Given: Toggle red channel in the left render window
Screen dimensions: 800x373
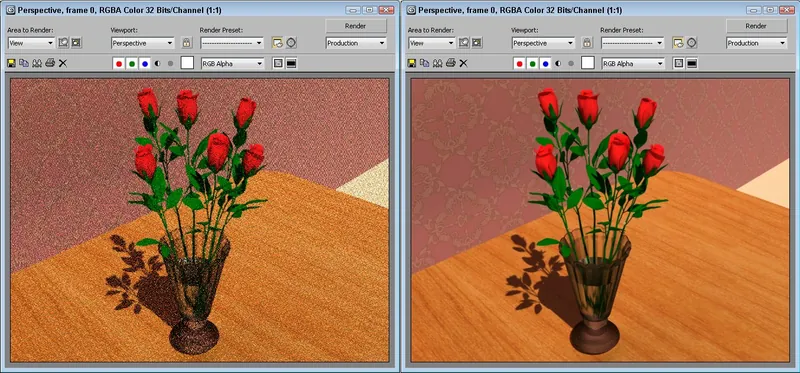Looking at the screenshot, I should pyautogui.click(x=119, y=63).
